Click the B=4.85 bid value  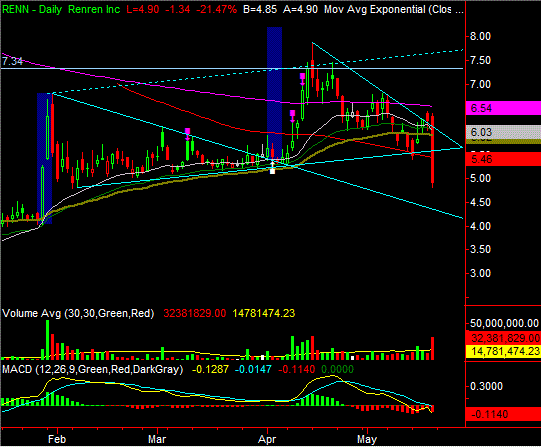[x=260, y=9]
